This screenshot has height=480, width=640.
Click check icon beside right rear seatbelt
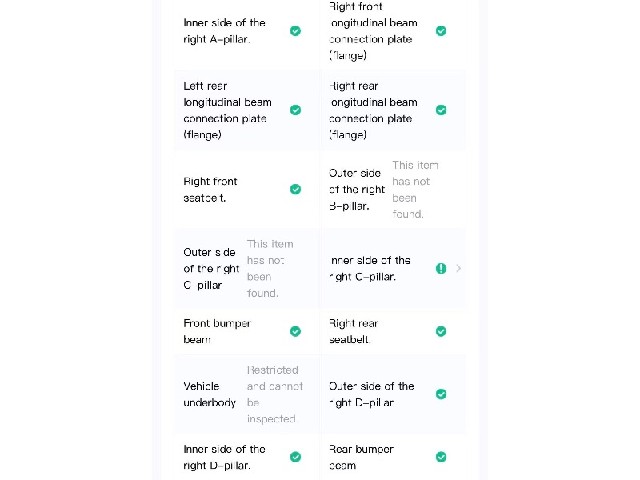point(441,331)
